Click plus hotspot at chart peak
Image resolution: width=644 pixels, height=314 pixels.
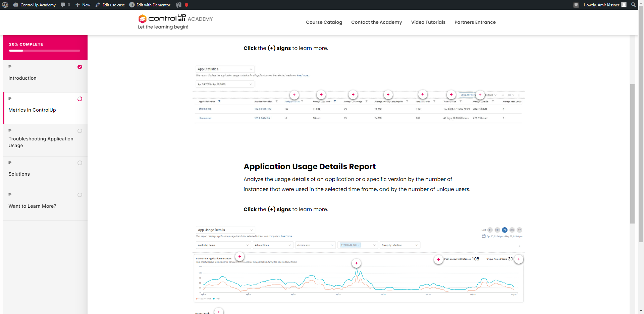click(x=357, y=263)
